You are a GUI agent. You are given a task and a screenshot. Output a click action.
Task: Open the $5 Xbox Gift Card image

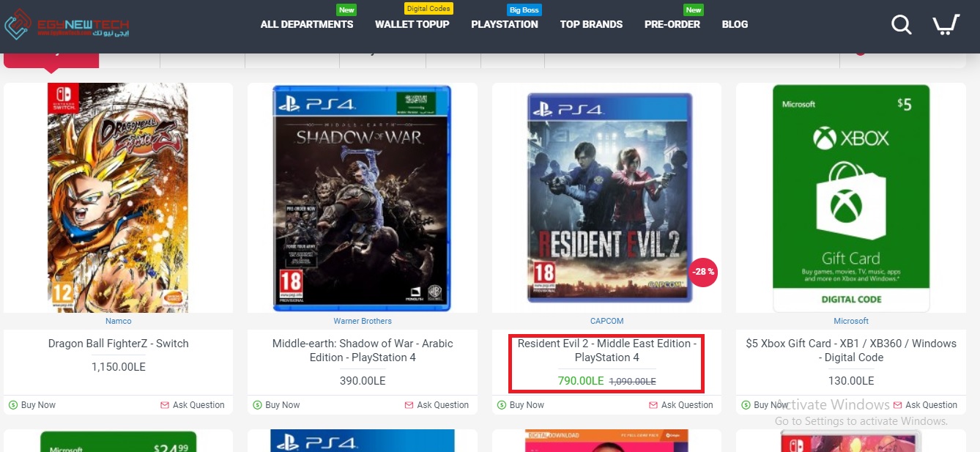tap(851, 198)
